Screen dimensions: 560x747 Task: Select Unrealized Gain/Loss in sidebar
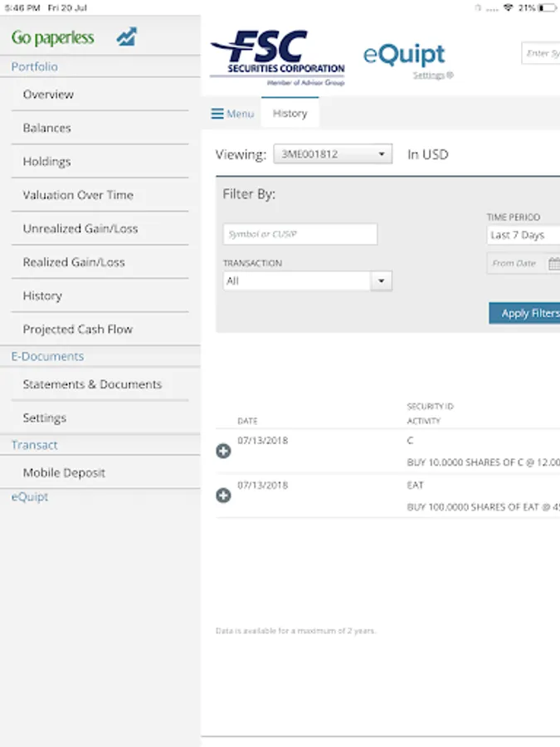80,228
